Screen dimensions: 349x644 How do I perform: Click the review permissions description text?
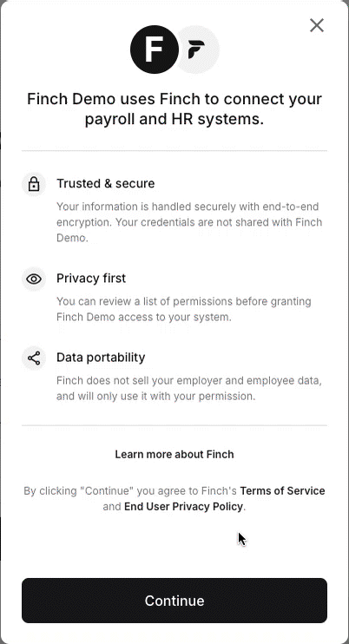click(x=184, y=309)
